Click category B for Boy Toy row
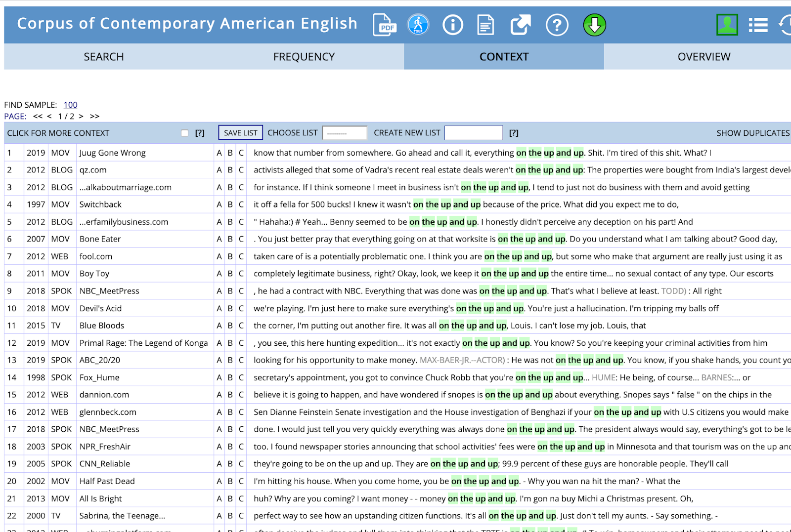791x532 pixels. coord(230,274)
